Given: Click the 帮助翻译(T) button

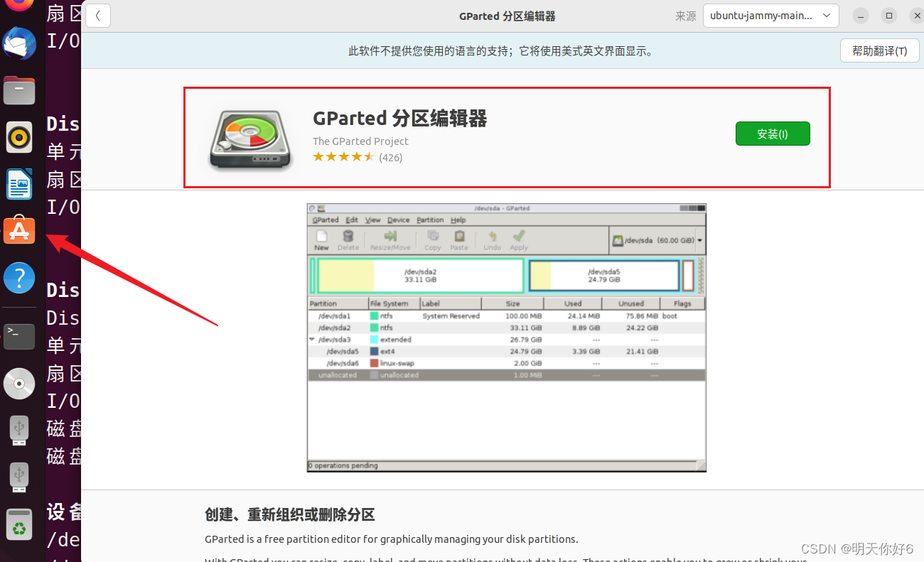Looking at the screenshot, I should pos(879,50).
